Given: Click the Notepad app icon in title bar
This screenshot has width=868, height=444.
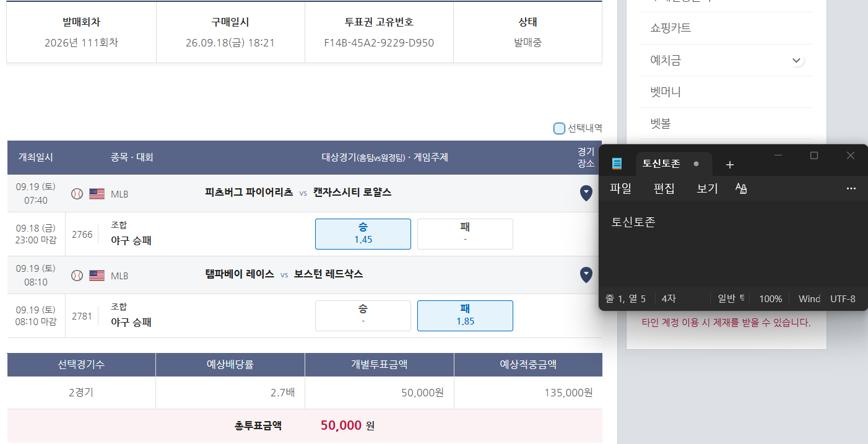Looking at the screenshot, I should pyautogui.click(x=617, y=163).
